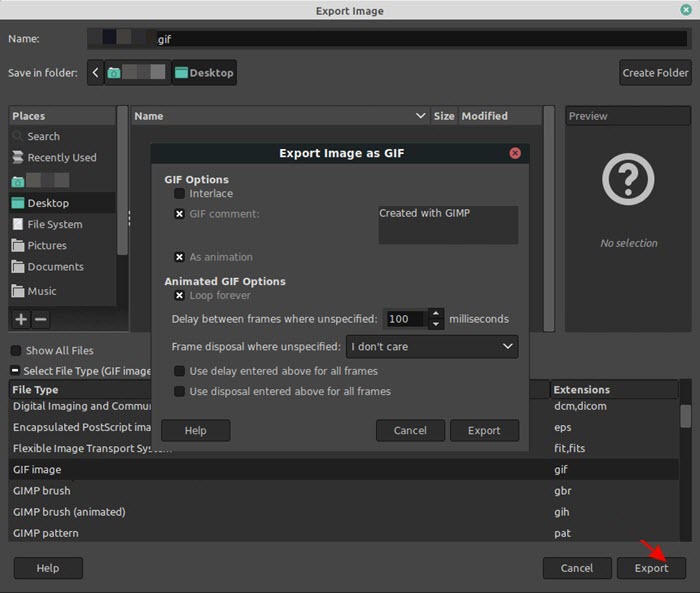Close the Export Image as GIF dialog

515,153
